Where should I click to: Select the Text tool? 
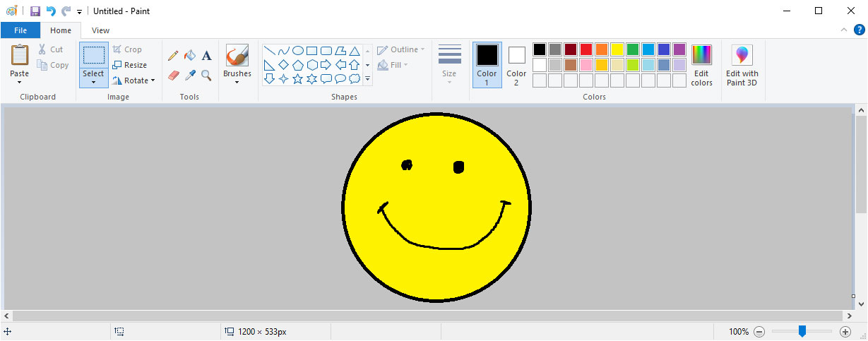206,55
